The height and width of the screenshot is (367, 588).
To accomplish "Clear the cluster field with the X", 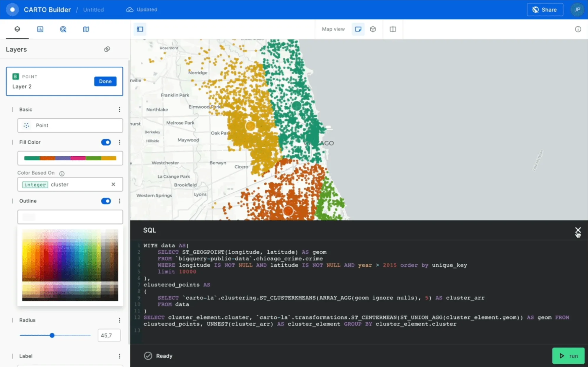I will tap(113, 184).
